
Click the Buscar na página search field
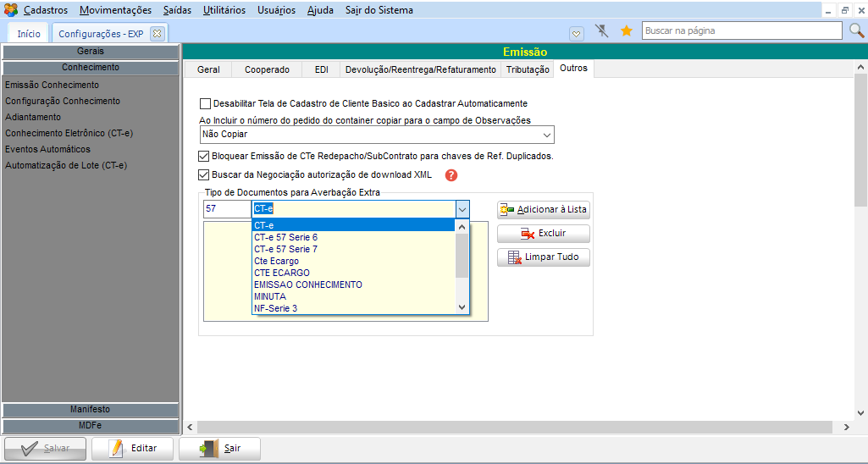click(742, 30)
